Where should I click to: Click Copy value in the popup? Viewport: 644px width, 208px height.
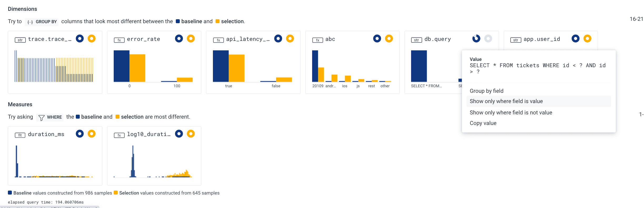coord(483,123)
